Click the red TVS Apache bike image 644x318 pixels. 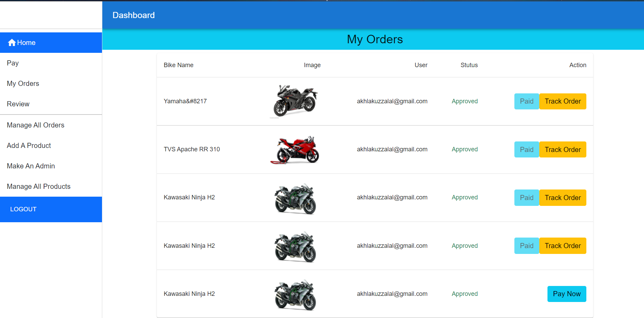pos(295,150)
